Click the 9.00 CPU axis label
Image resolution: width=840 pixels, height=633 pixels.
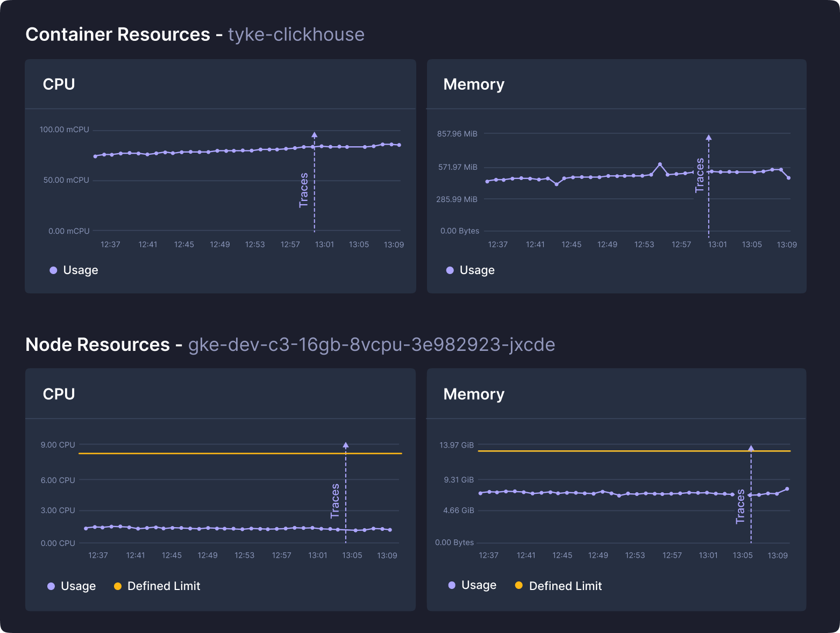(x=58, y=445)
